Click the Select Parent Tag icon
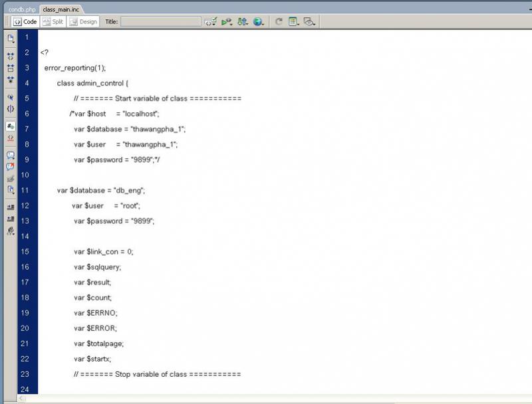 [11, 98]
